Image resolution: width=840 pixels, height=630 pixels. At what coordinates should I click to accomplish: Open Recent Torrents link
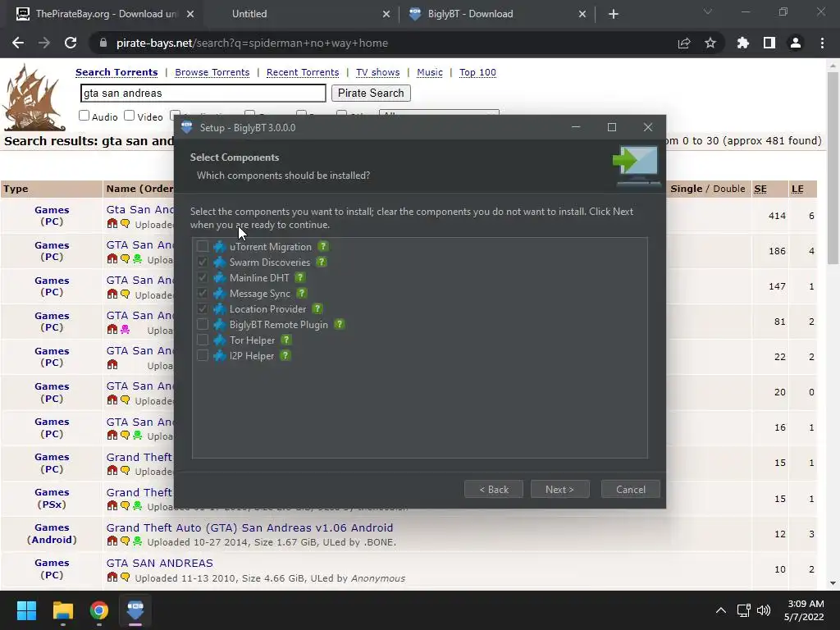tap(303, 72)
